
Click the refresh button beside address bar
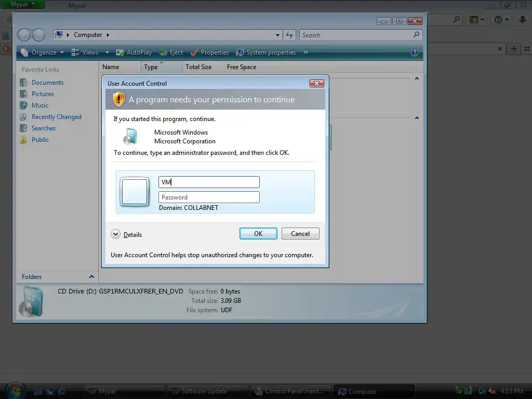tap(289, 35)
